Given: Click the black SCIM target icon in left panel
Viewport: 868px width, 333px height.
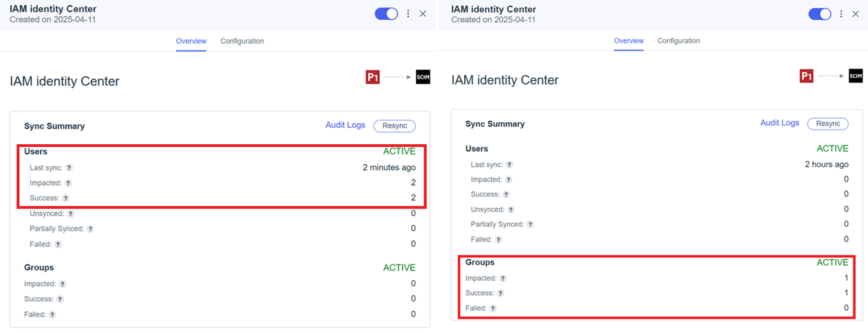Looking at the screenshot, I should pyautogui.click(x=423, y=77).
